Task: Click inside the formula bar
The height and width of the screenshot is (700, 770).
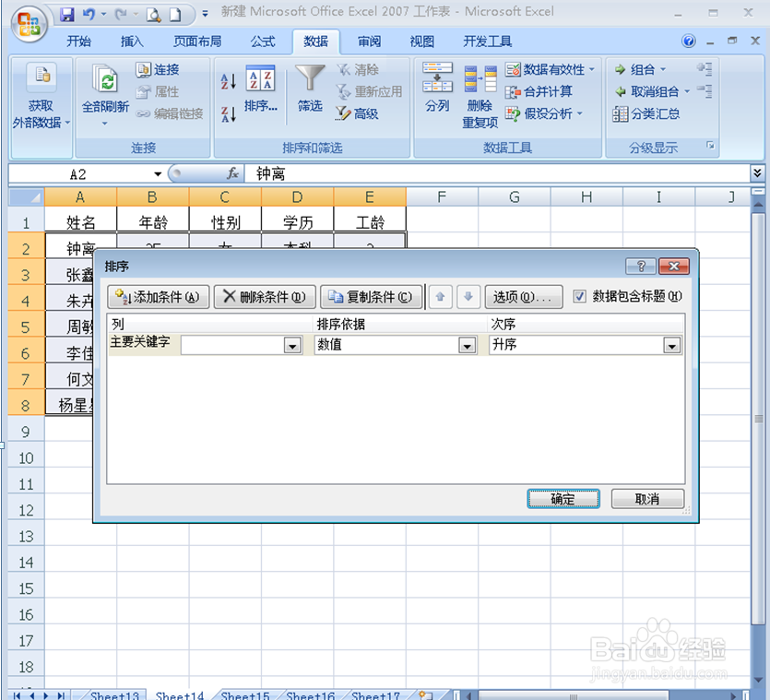Action: (x=369, y=171)
